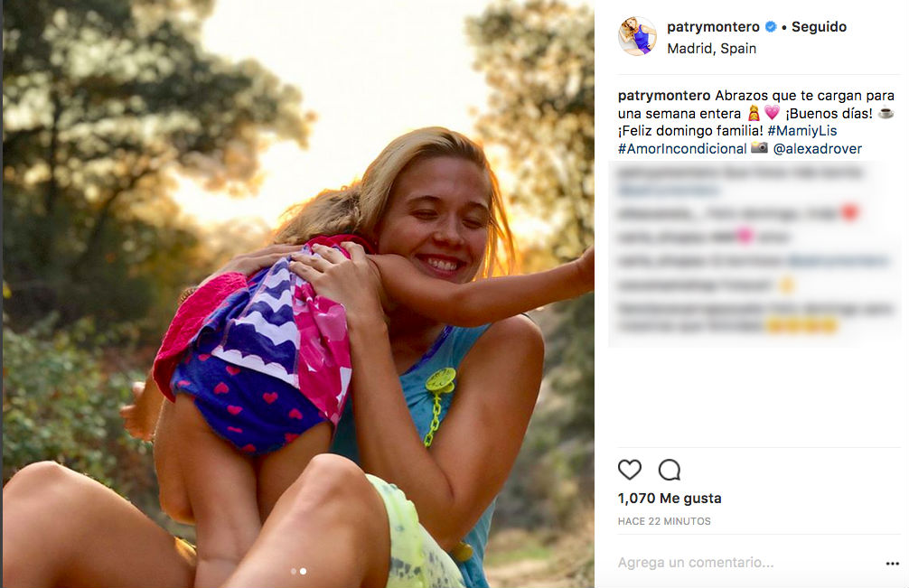Visit the @alexadrover mentioned profile
This screenshot has height=588, width=909.
click(x=817, y=148)
